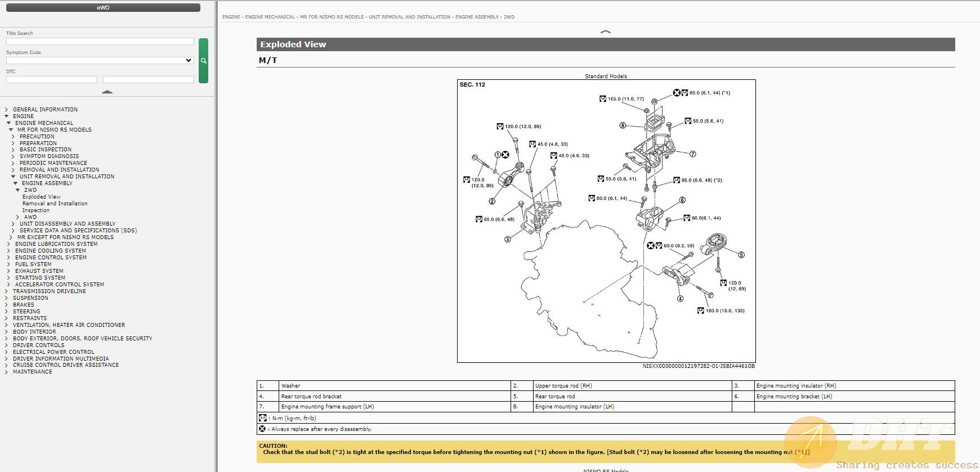Image resolution: width=980 pixels, height=472 pixels.
Task: Open SERVICE DATA AND SPECIFICATIONS (SDS)
Action: tap(78, 231)
